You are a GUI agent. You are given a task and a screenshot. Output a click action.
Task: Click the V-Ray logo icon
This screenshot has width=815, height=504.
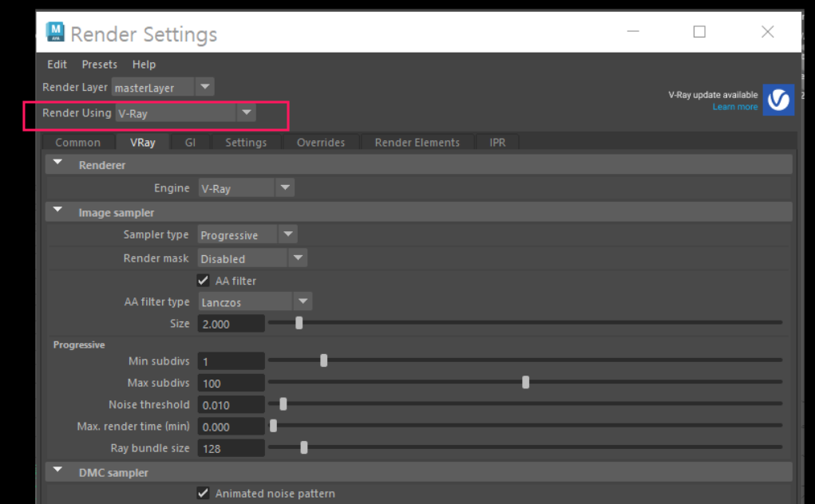point(778,100)
